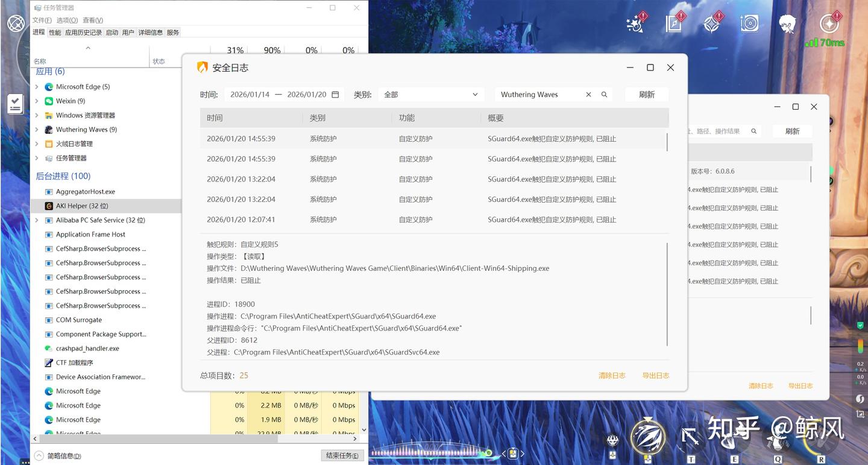Expand Alibaba PC Safe Service group

(37, 220)
